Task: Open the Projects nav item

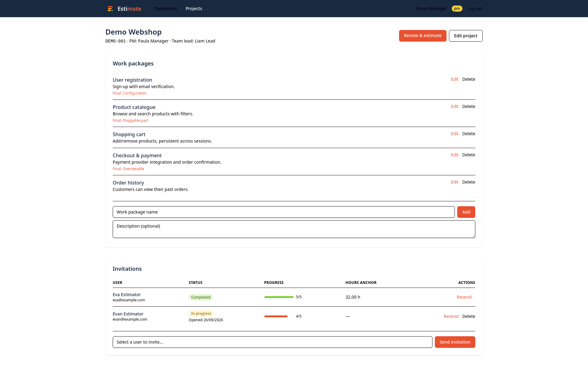Action: coord(194,9)
